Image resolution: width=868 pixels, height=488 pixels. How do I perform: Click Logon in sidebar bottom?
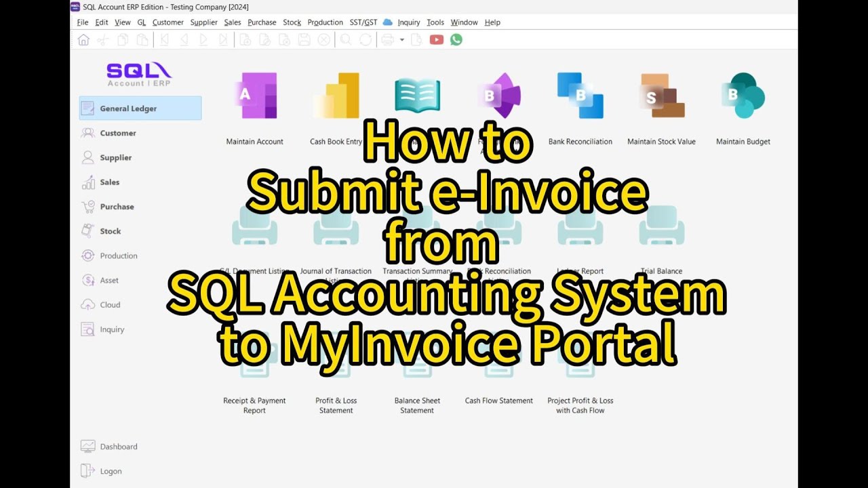111,471
